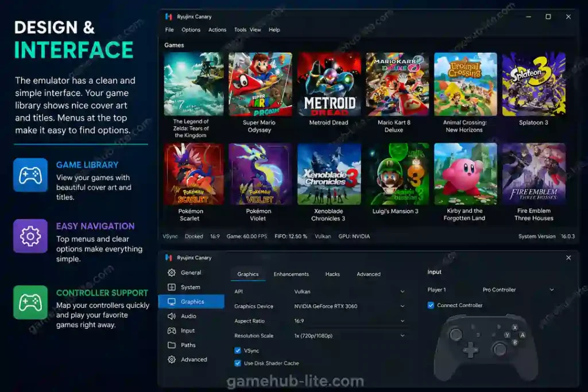Click the Audio speaker icon in sidebar
The height and width of the screenshot is (392, 588).
point(172,316)
